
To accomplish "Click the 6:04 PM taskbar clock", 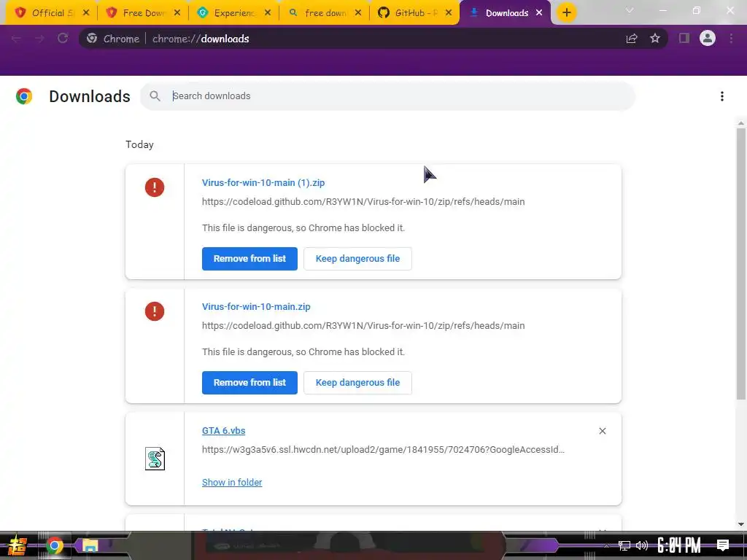I will coord(679,545).
